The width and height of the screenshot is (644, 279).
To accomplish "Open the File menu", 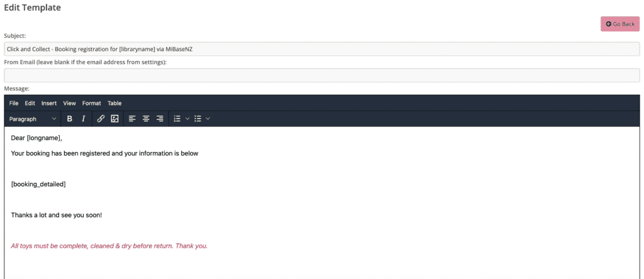I will 14,104.
